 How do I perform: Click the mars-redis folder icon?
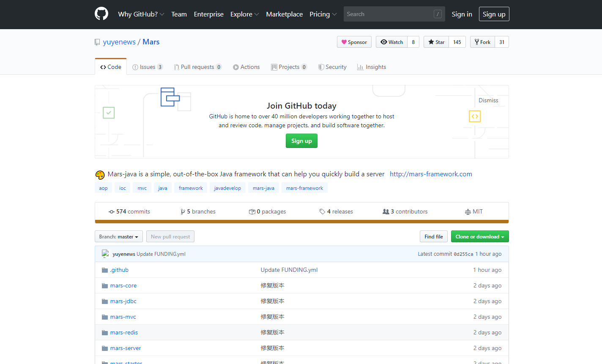click(105, 332)
